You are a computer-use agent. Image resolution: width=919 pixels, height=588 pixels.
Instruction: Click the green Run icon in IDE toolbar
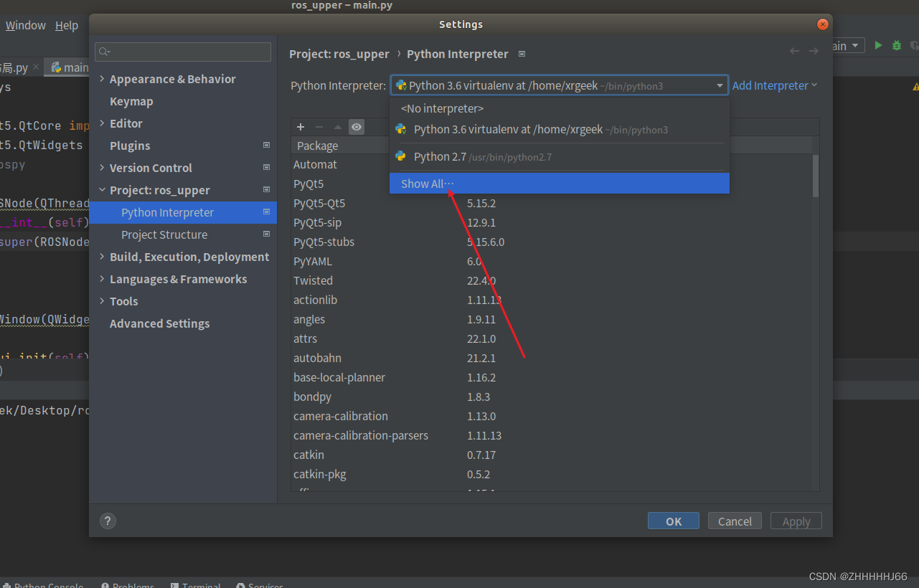pyautogui.click(x=878, y=45)
